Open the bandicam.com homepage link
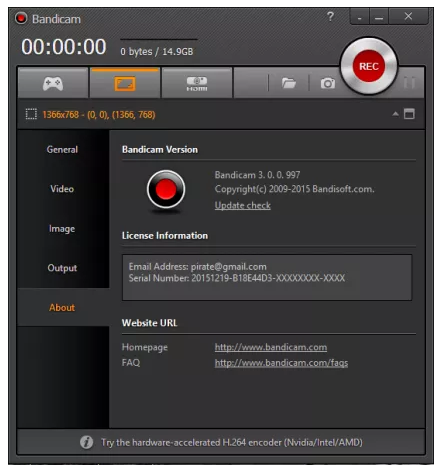 pyautogui.click(x=271, y=347)
